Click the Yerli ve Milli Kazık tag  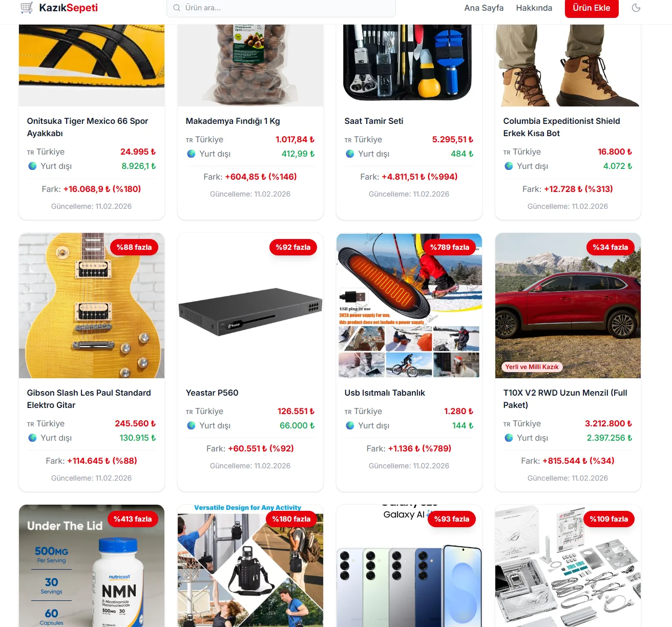pos(532,366)
